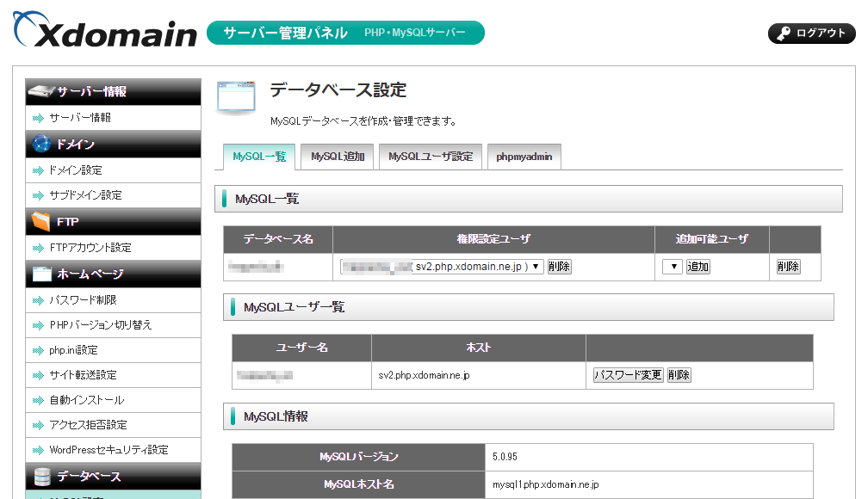Click the window icon in ホームページ header
Image resolution: width=868 pixels, height=499 pixels.
tap(42, 274)
